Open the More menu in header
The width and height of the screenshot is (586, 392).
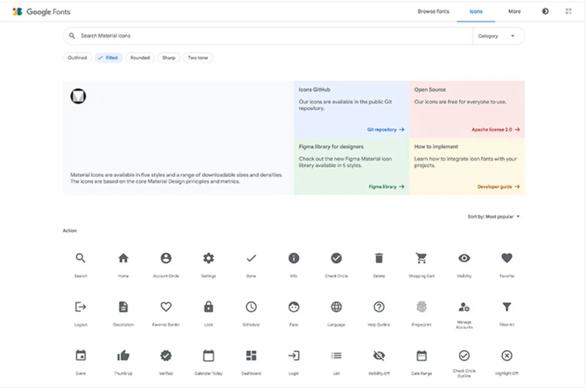[514, 12]
